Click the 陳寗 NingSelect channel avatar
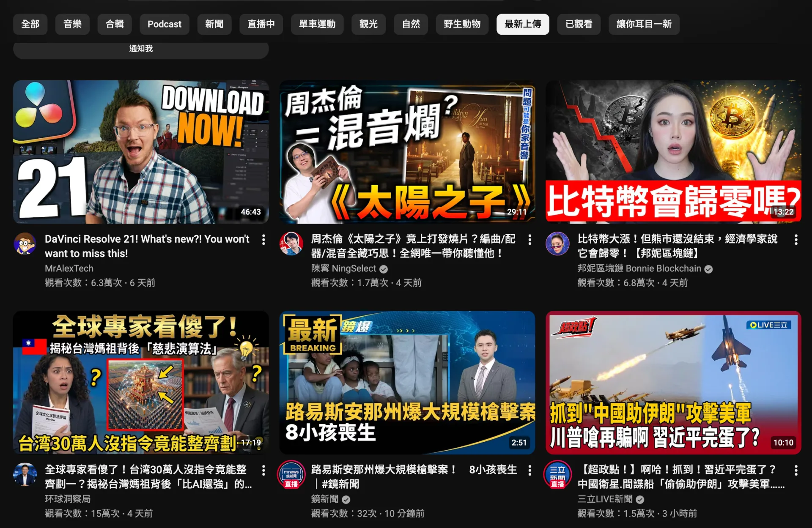Image resolution: width=812 pixels, height=528 pixels. (x=292, y=244)
